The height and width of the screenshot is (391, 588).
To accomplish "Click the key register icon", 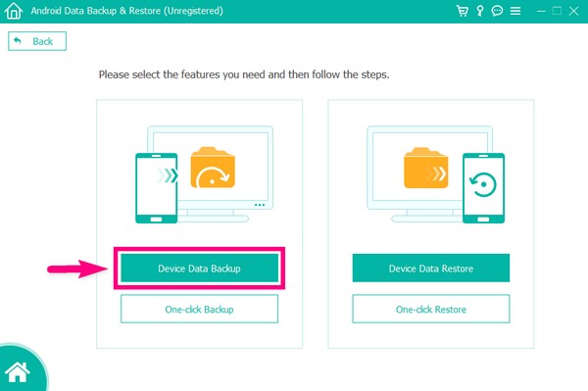I will [x=479, y=11].
